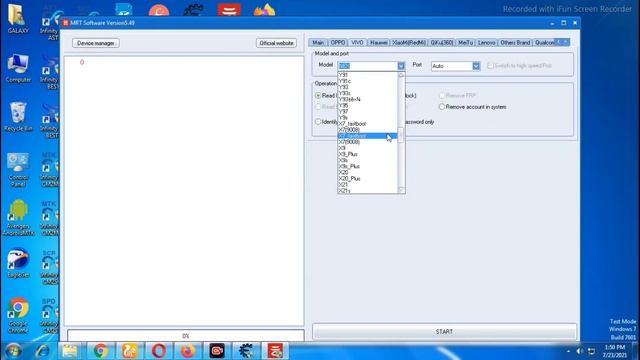Choose X21 from the model list

pos(368,185)
